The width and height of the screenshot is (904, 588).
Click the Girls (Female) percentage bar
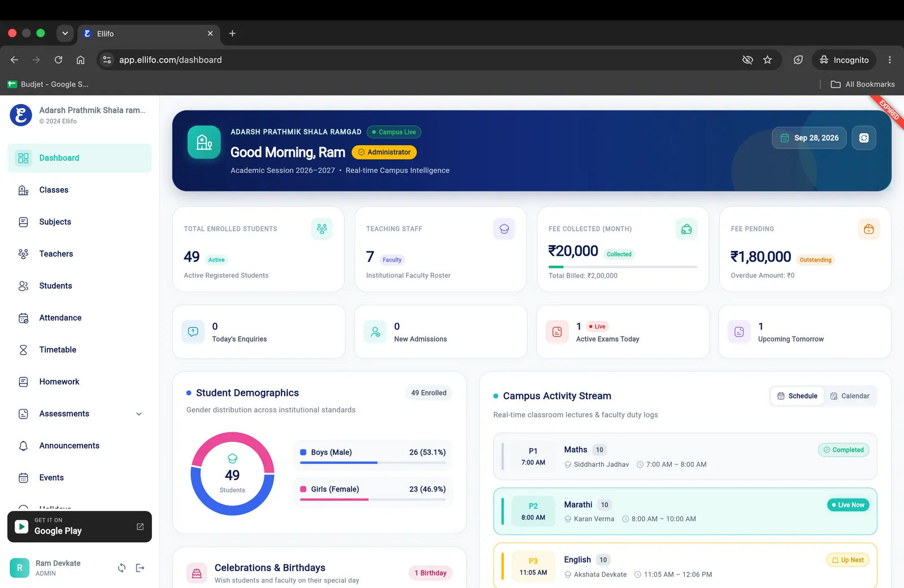(373, 499)
